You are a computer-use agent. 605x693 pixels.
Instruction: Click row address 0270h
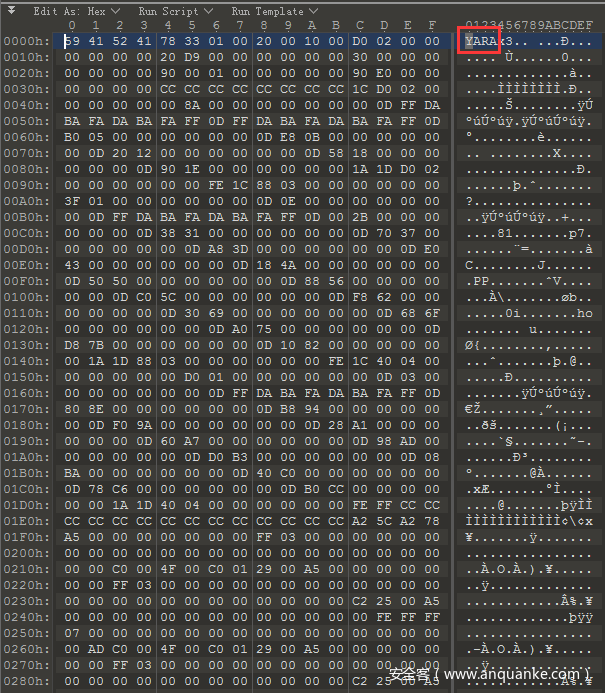[x=27, y=666]
